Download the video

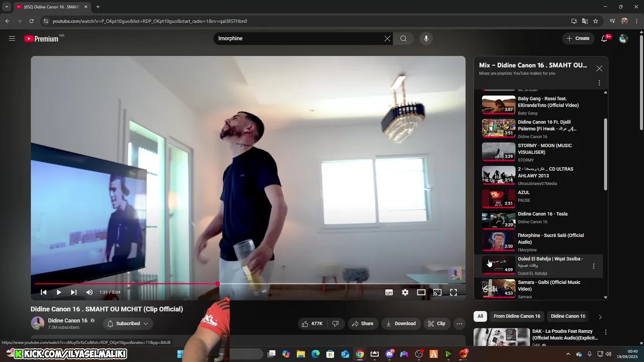(x=400, y=324)
